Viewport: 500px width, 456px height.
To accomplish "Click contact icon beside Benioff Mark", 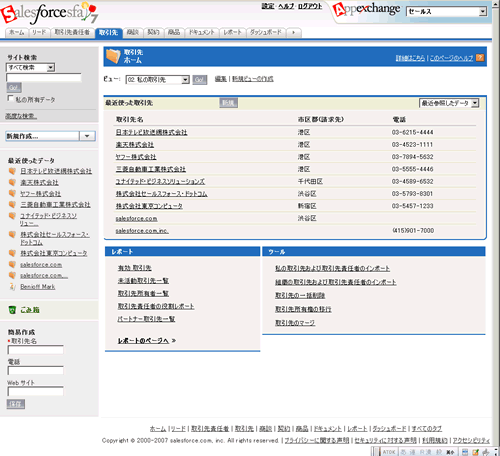I will (12, 287).
